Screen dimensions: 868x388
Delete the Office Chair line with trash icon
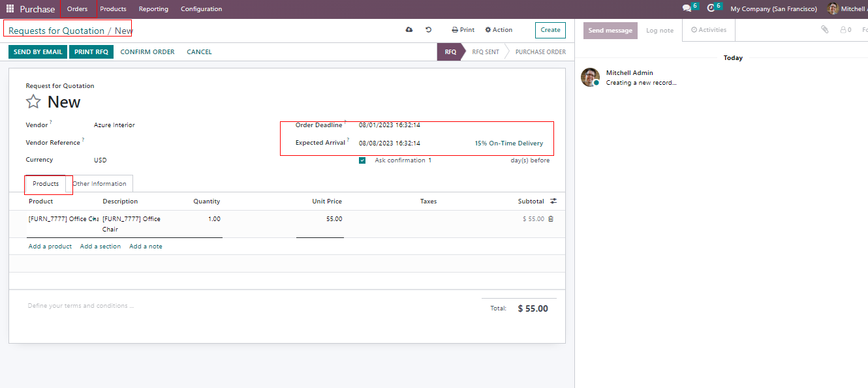(551, 219)
